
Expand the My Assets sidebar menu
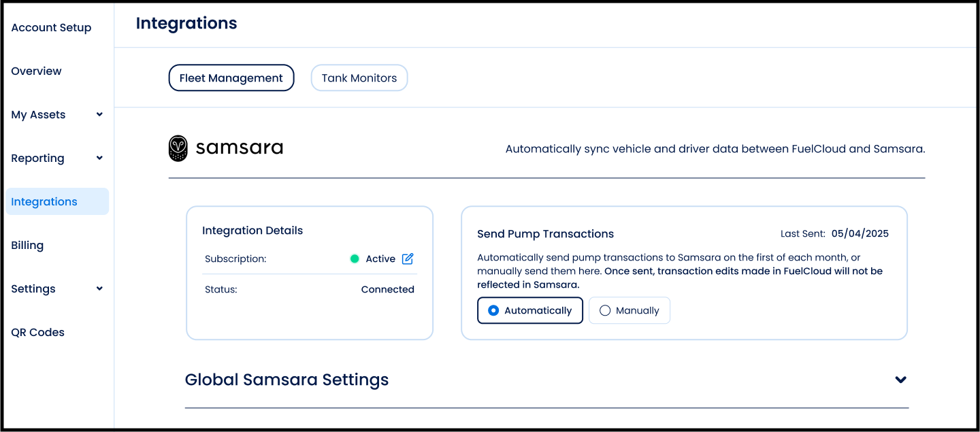click(x=99, y=114)
